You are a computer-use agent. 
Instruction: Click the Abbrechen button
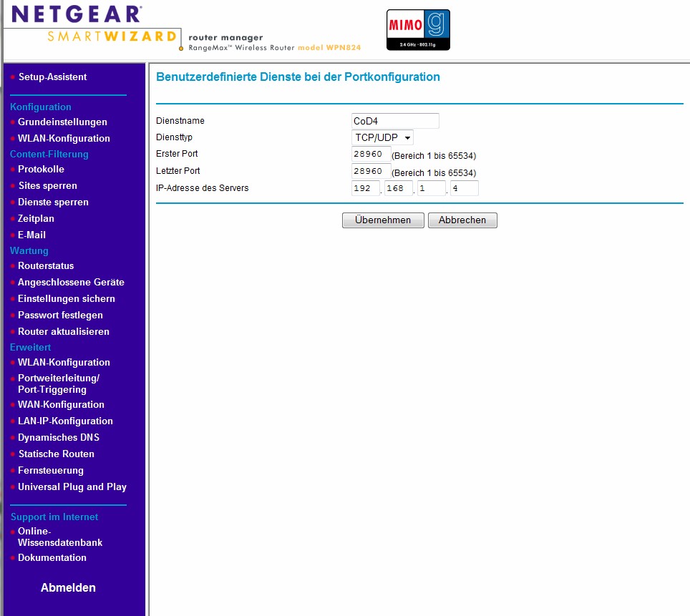point(462,220)
